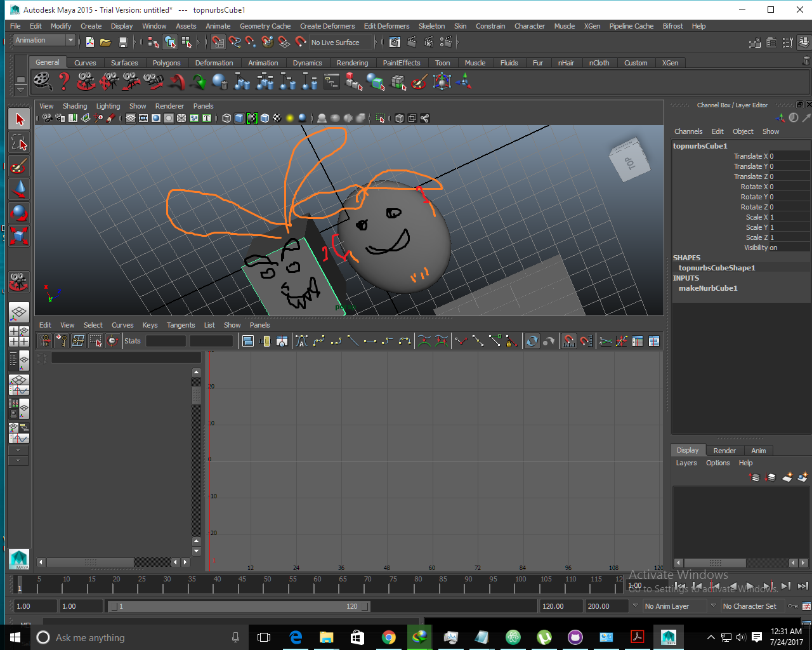Pick the Rotate tool sphere icon
Screen dimensions: 812x650
tap(20, 213)
